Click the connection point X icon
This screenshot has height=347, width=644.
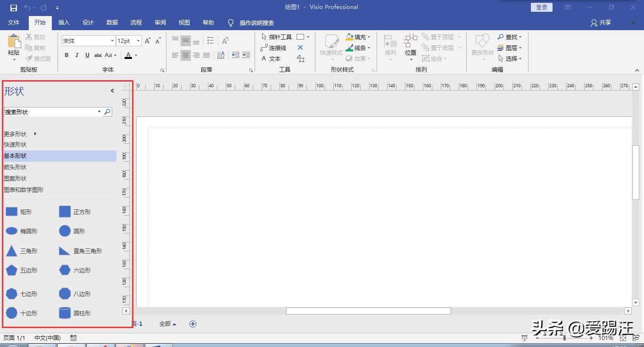tap(300, 48)
